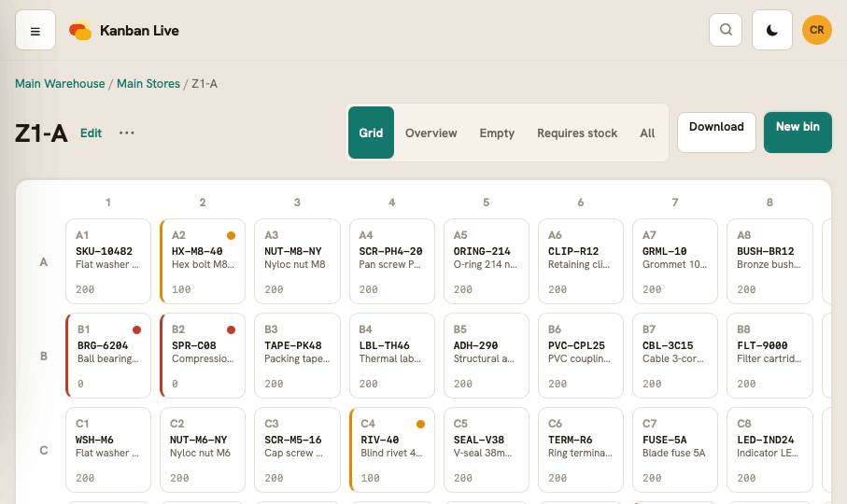The image size is (847, 504).
Task: Open bin B3 TAPE-PK48
Action: click(297, 356)
